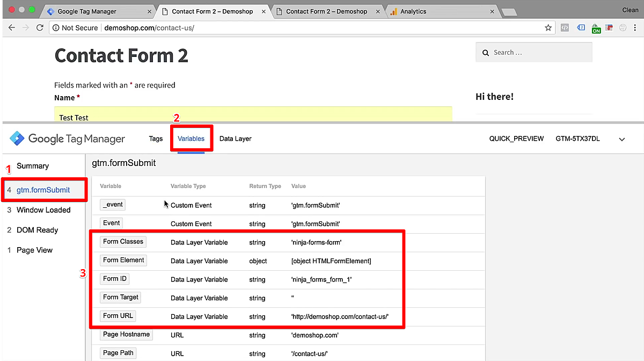Click the Hi there! sidebar heading

click(x=494, y=97)
